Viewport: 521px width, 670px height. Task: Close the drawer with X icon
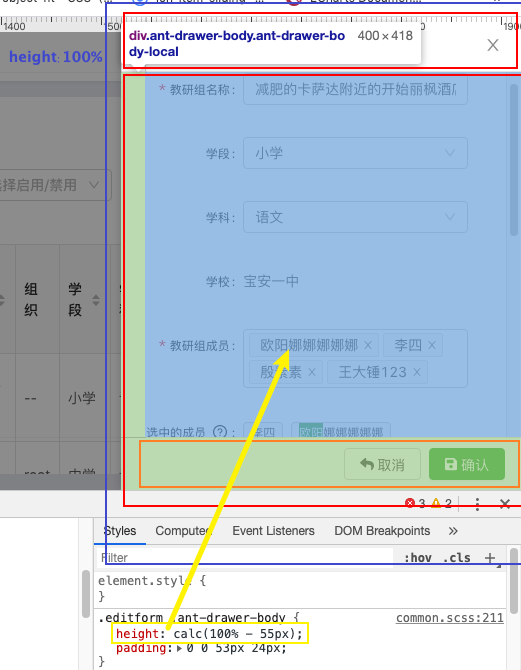[493, 45]
